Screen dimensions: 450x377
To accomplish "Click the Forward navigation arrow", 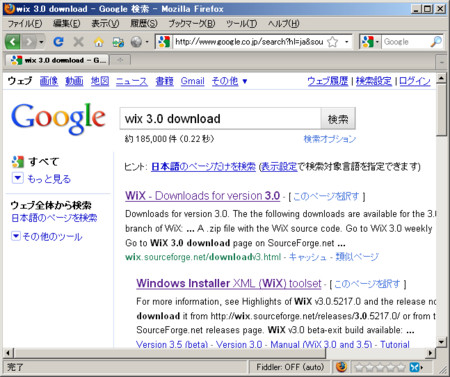I will click(x=29, y=42).
